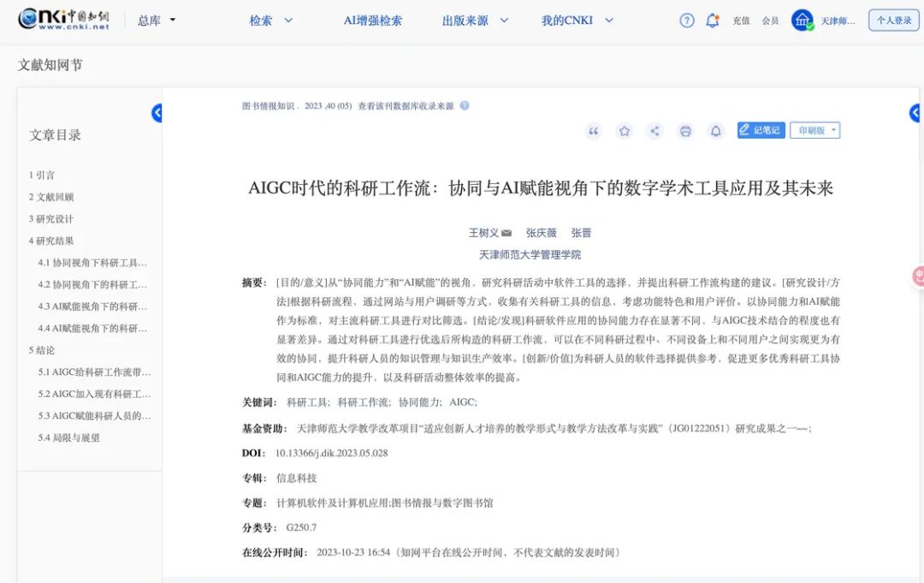Viewport: 924px width, 583px height.
Task: Open AI增强检索
Action: click(x=372, y=21)
